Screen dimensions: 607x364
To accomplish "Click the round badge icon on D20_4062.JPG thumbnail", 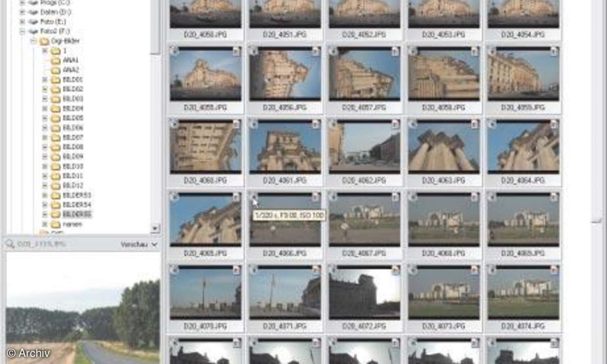I will point(333,124).
